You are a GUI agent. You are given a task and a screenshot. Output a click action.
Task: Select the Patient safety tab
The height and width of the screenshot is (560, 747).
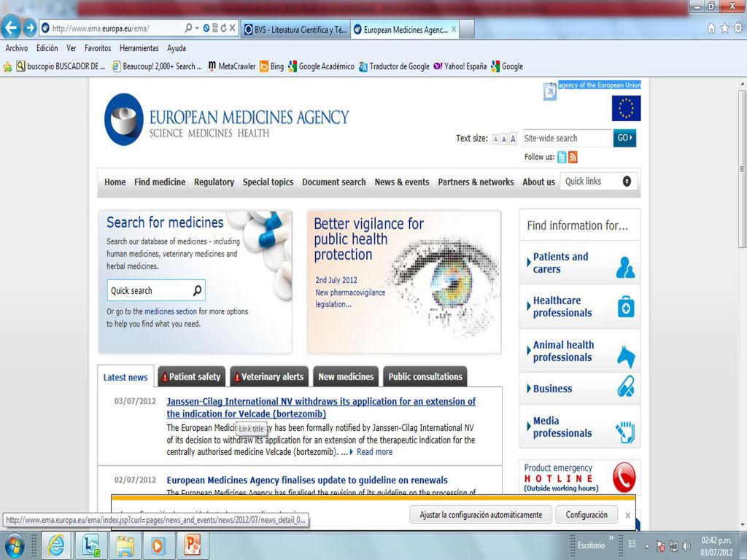(x=191, y=377)
